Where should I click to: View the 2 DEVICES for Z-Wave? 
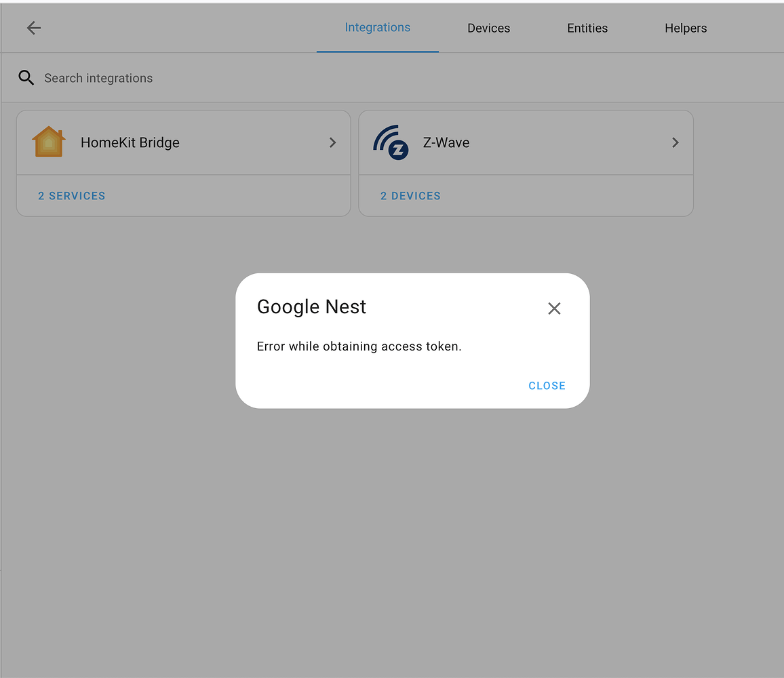tap(410, 195)
